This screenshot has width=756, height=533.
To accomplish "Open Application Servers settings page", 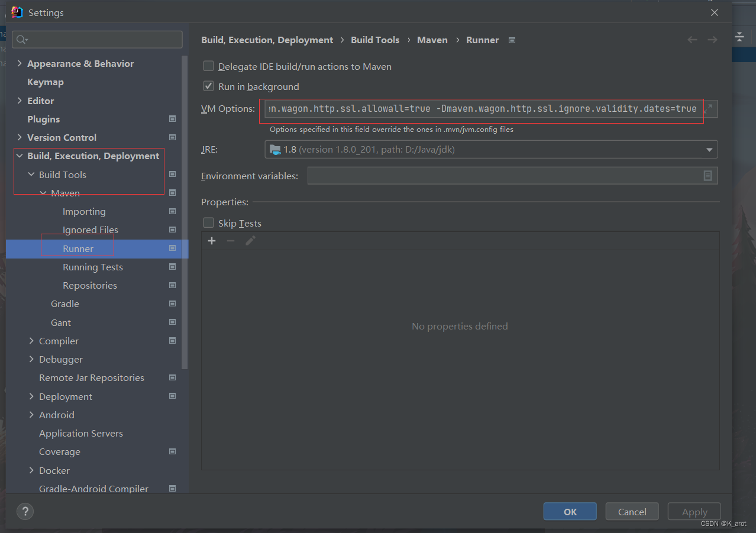I will click(x=81, y=433).
